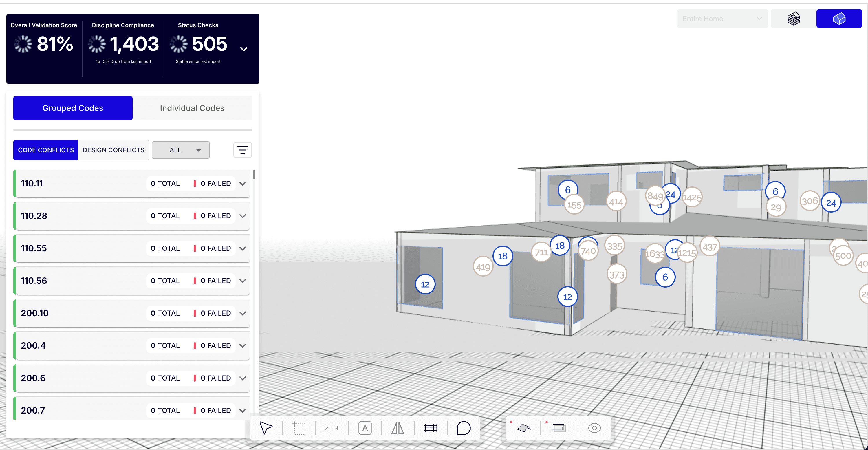
Task: Click the 0 TOTAL badge for 110.56
Action: click(x=165, y=280)
